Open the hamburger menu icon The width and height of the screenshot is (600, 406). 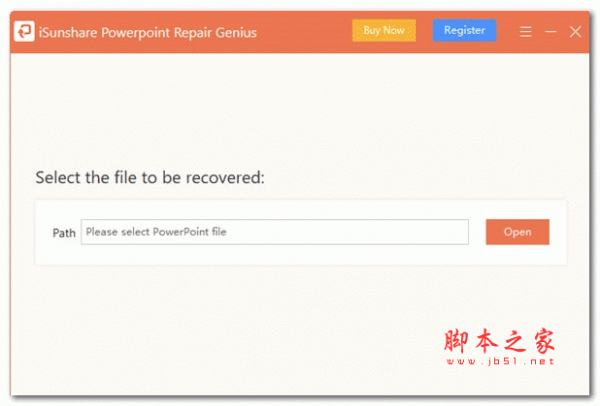(x=525, y=32)
